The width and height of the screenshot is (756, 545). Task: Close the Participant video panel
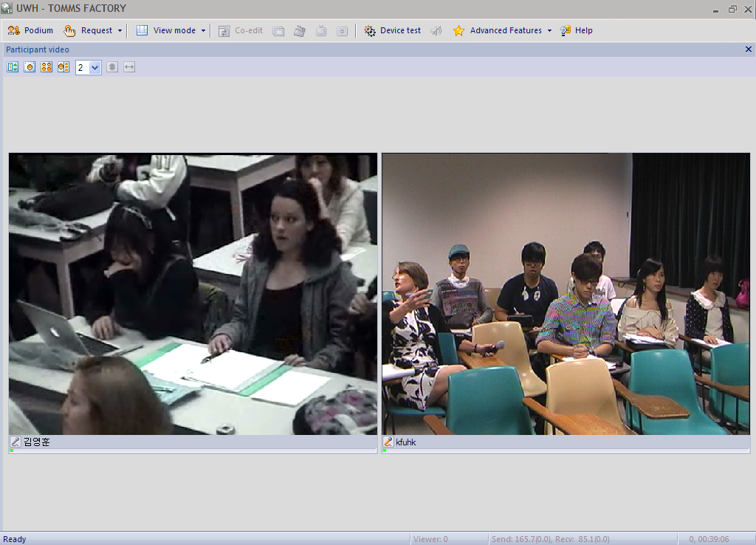pos(748,49)
